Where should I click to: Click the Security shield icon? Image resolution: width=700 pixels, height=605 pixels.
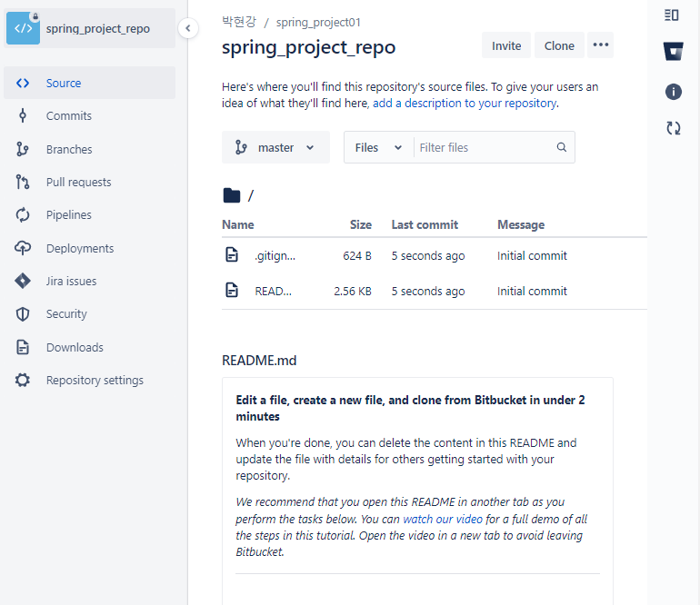click(x=23, y=314)
